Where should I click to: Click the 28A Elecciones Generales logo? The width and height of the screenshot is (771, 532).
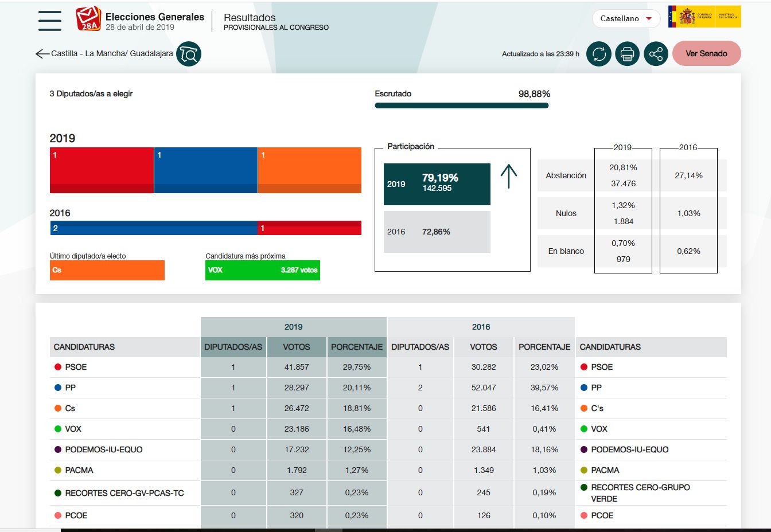tap(88, 19)
